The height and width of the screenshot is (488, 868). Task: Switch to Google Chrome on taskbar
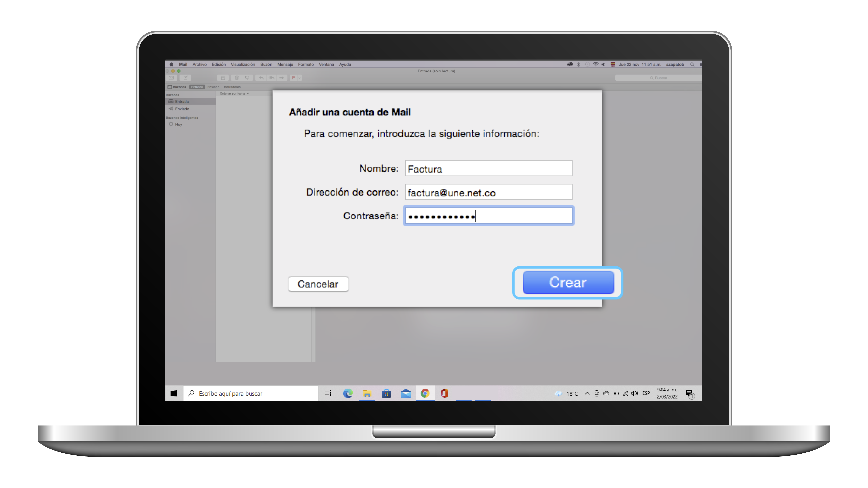pos(425,393)
